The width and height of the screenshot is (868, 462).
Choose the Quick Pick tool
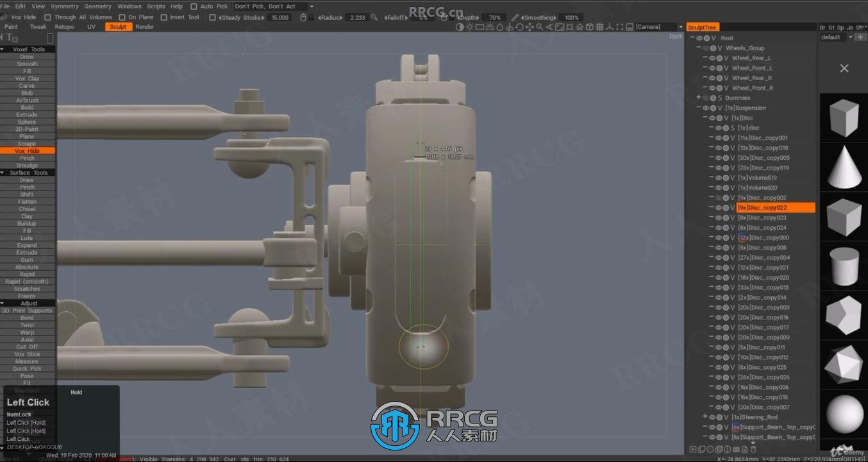click(x=27, y=368)
